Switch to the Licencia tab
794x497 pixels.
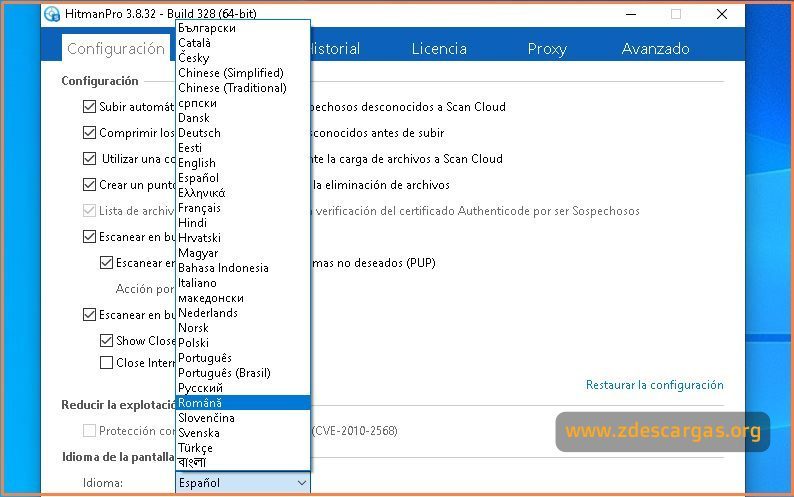pos(439,49)
